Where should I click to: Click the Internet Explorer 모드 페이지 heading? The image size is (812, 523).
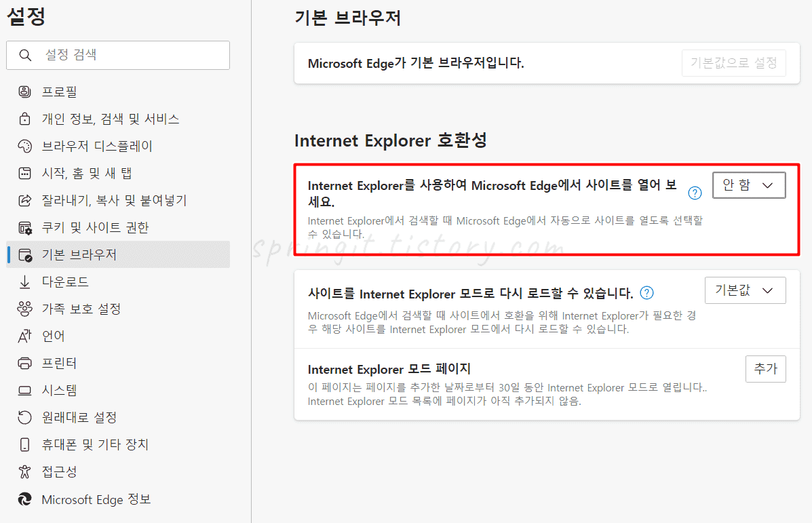point(389,369)
